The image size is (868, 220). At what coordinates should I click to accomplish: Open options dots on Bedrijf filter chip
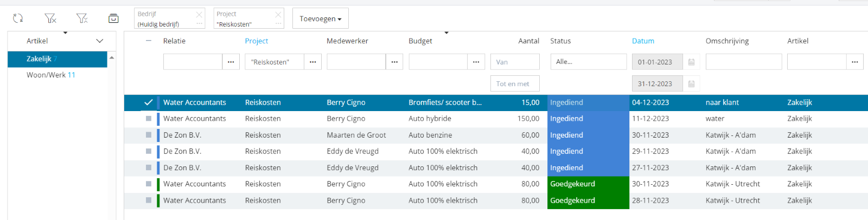[x=199, y=24]
